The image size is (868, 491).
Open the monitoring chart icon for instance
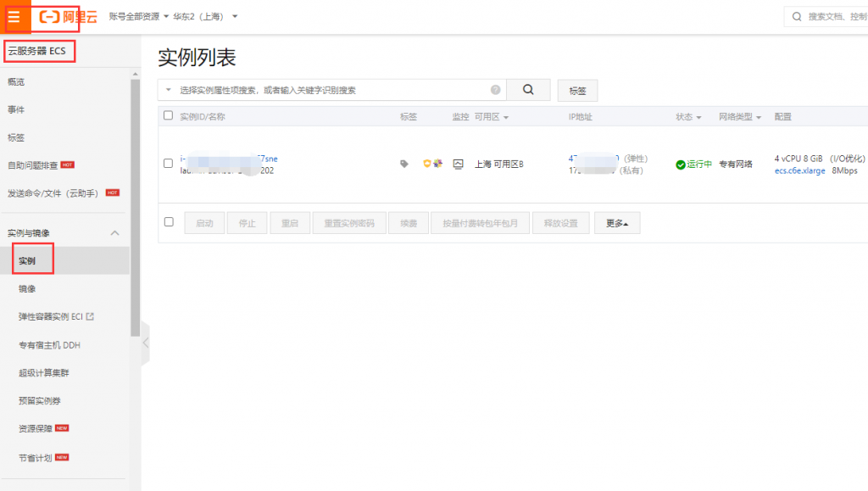point(459,164)
